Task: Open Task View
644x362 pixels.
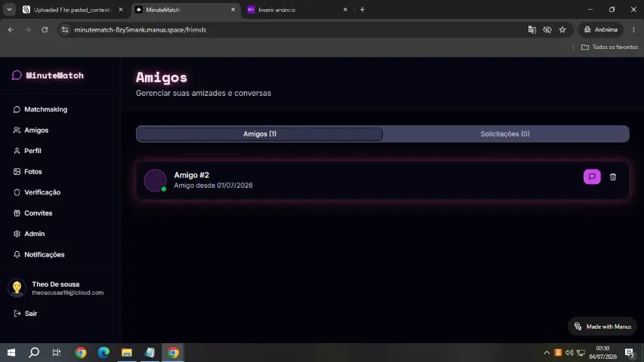Action: (x=57, y=352)
